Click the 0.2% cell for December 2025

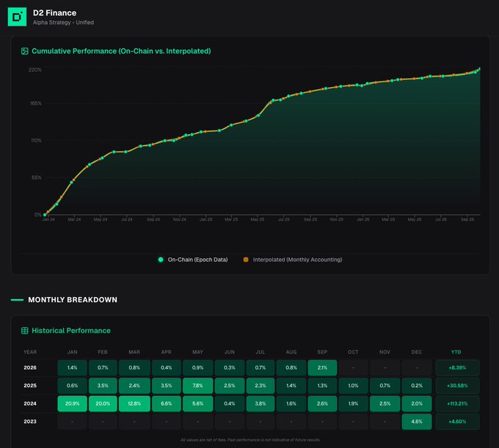[417, 386]
